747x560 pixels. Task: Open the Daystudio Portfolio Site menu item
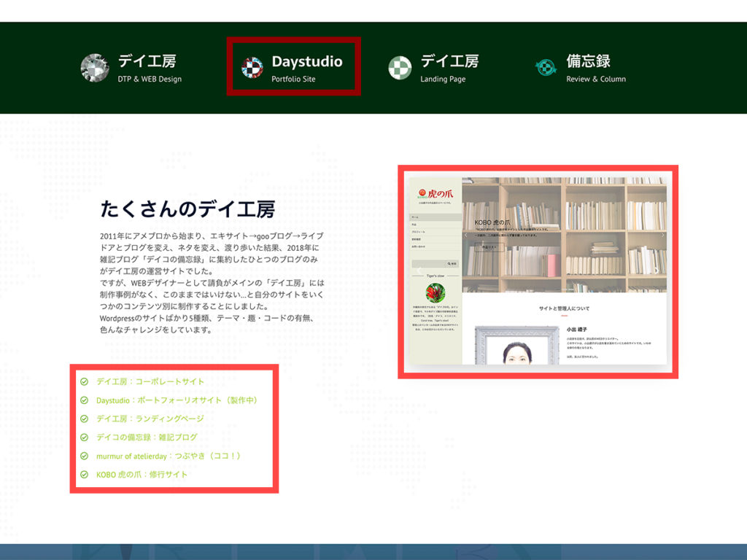pyautogui.click(x=292, y=68)
